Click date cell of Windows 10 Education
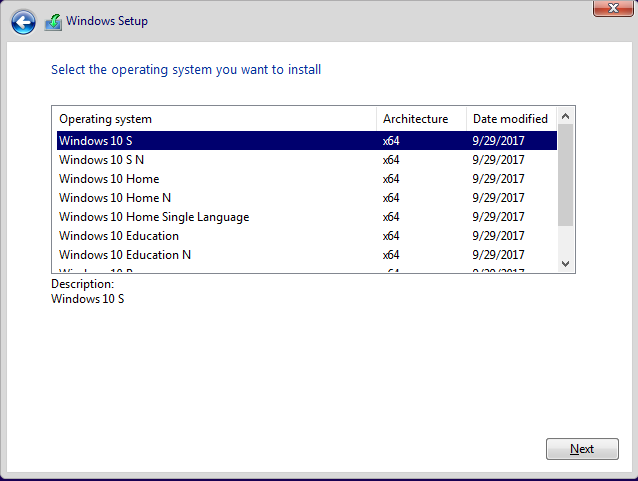Screen dimensions: 638x481 click(498, 236)
